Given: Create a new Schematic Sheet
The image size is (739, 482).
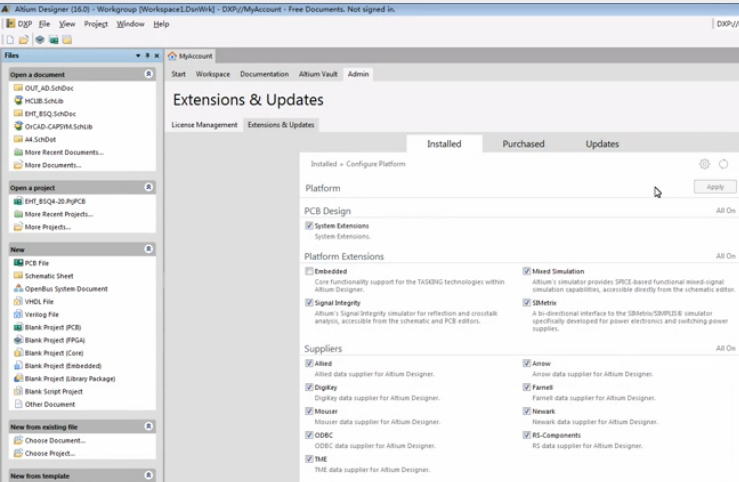Looking at the screenshot, I should tap(49, 276).
